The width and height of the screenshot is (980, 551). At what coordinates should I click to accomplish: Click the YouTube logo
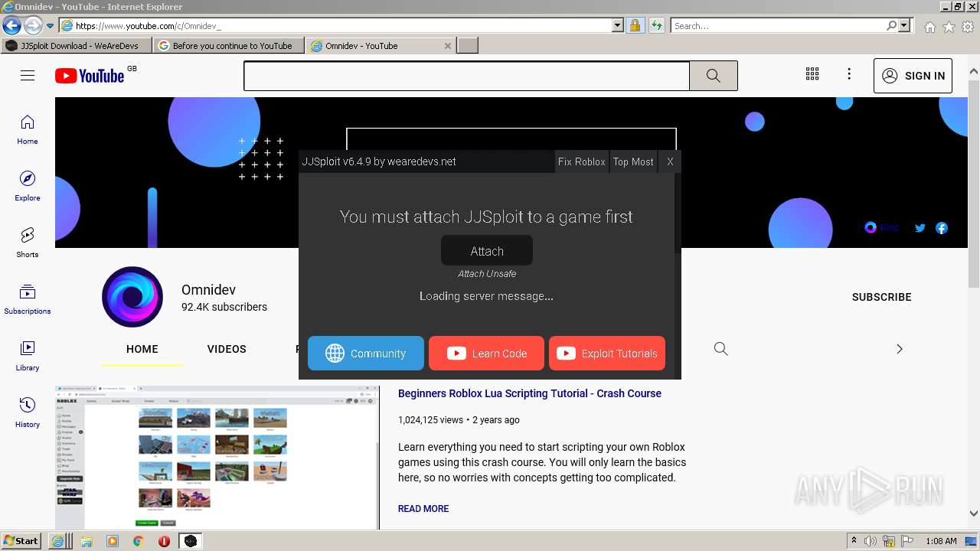click(x=90, y=76)
